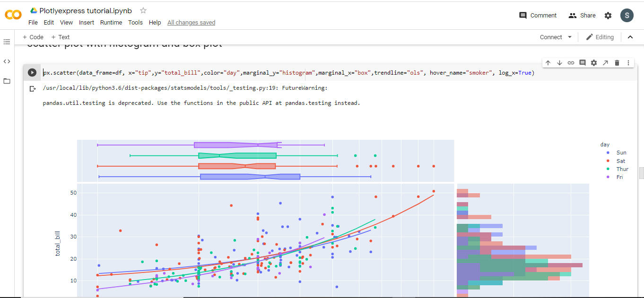This screenshot has height=298, width=644.
Task: Move the cell down
Action: point(559,63)
